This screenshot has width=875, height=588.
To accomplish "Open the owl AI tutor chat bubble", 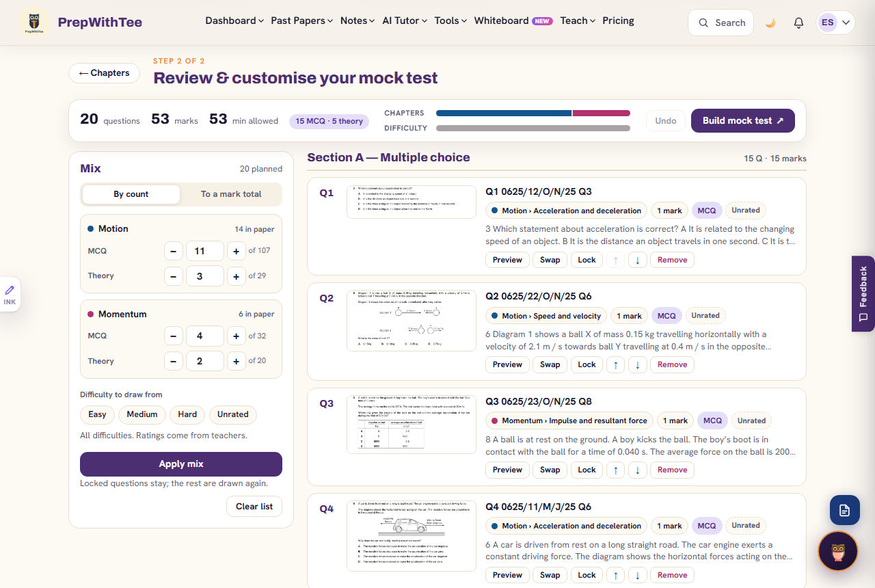I will (838, 551).
